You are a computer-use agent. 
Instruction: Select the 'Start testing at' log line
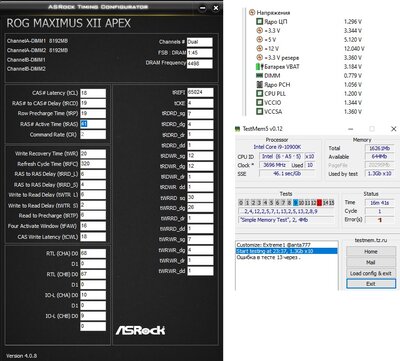pyautogui.click(x=287, y=251)
